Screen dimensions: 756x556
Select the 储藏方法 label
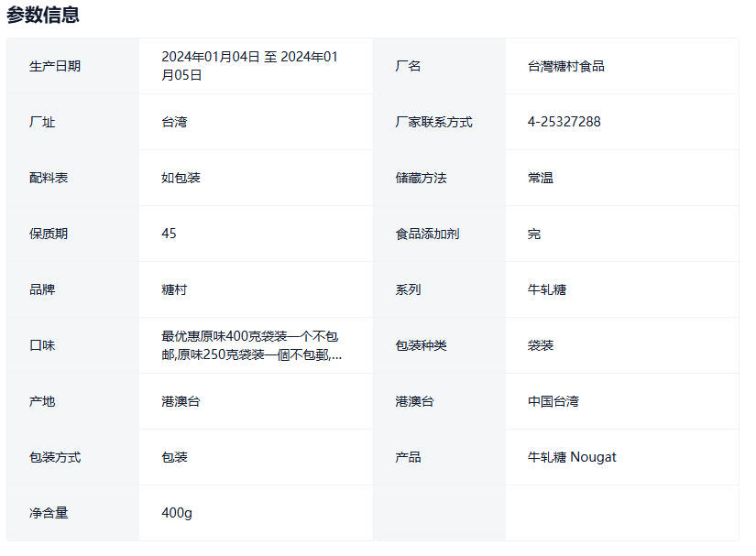421,178
